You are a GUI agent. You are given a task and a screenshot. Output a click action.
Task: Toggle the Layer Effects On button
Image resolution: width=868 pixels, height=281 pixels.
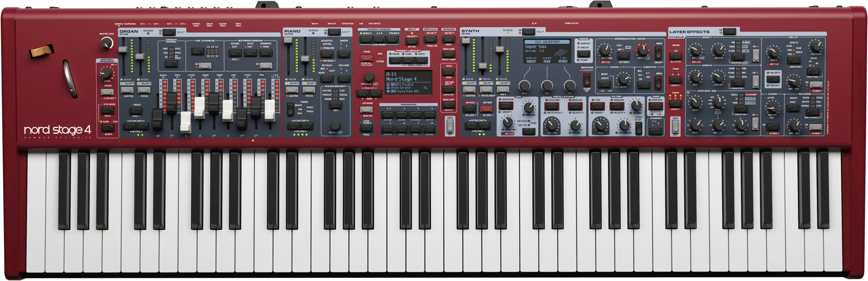click(x=729, y=31)
